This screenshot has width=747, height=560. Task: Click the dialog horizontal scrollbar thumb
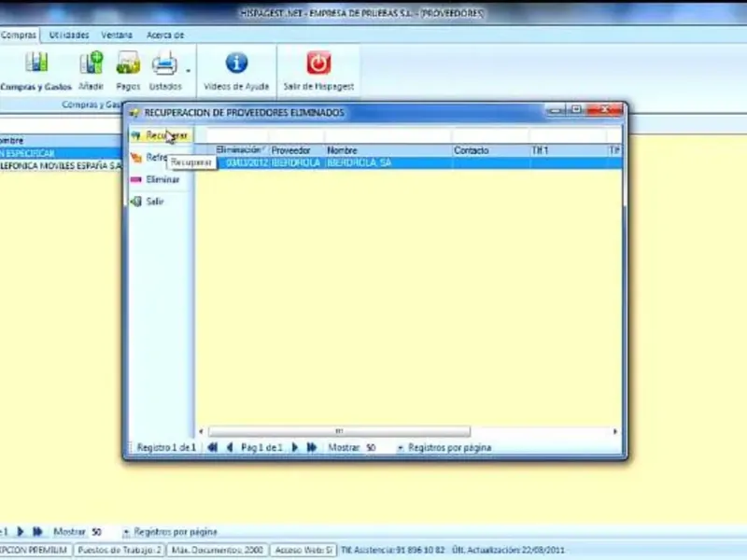click(339, 431)
